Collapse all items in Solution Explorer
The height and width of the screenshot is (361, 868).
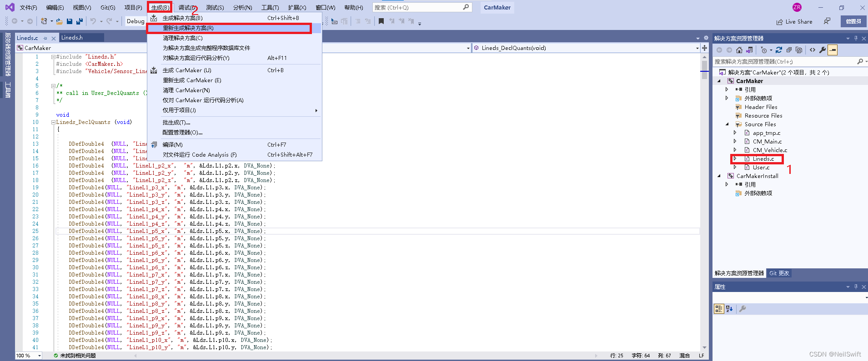coord(789,50)
